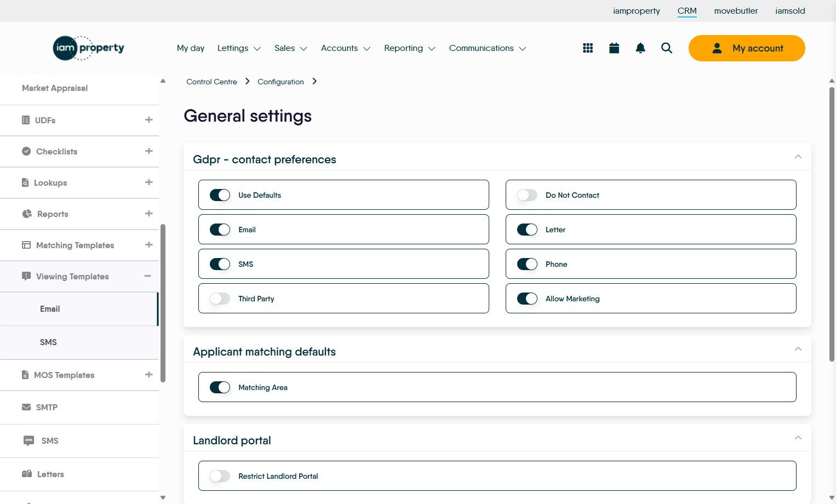
Task: Click the iam property logo
Action: [88, 48]
